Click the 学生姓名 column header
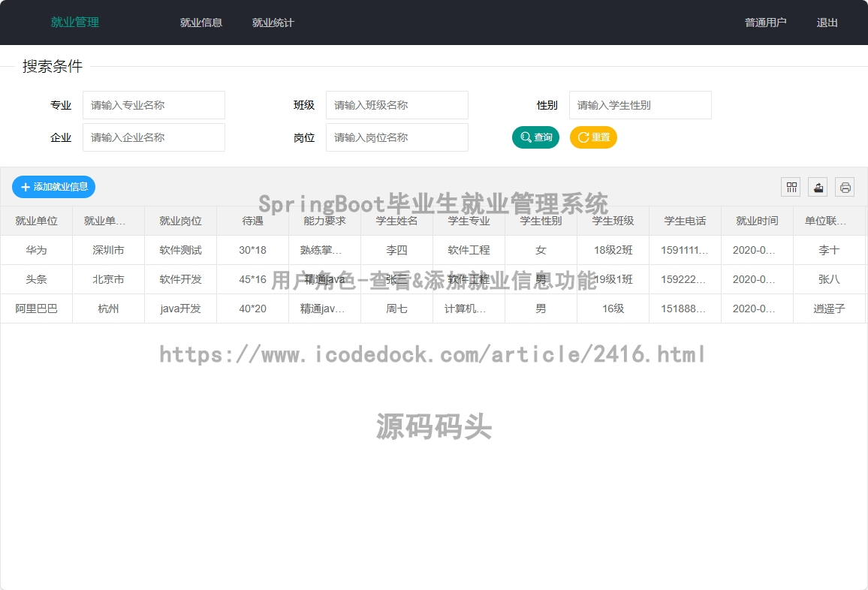868x590 pixels. click(396, 221)
